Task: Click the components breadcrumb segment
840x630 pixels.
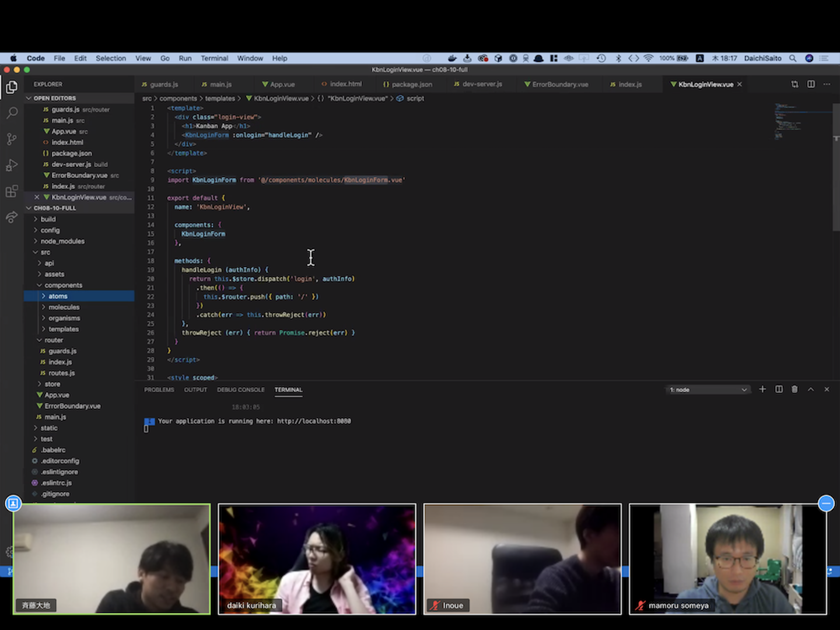Action: pyautogui.click(x=178, y=99)
